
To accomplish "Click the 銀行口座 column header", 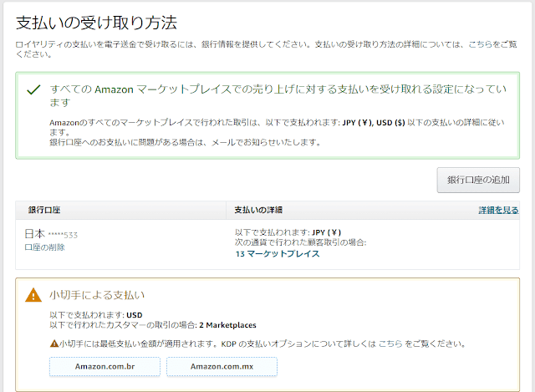I will click(x=44, y=210).
